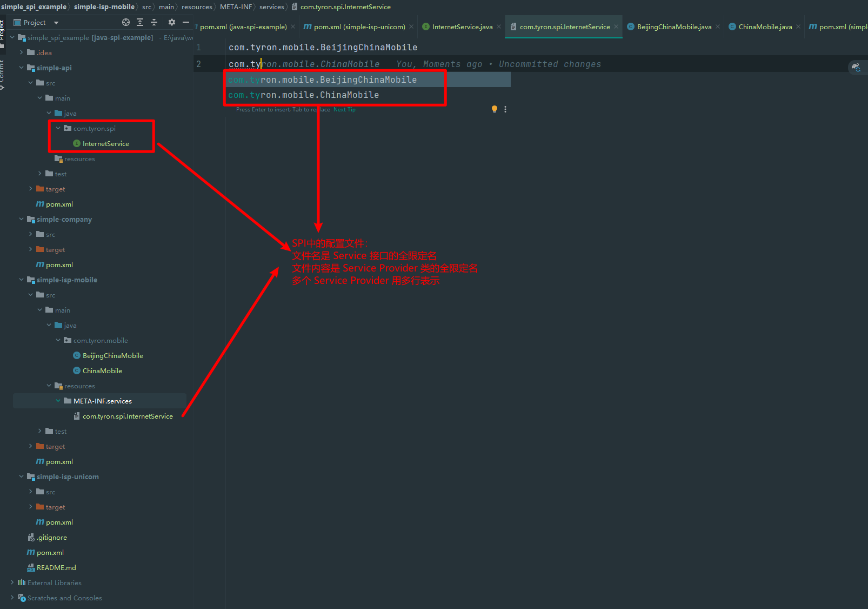The width and height of the screenshot is (868, 609).
Task: Collapse the simple-isp-mobile module
Action: point(21,280)
